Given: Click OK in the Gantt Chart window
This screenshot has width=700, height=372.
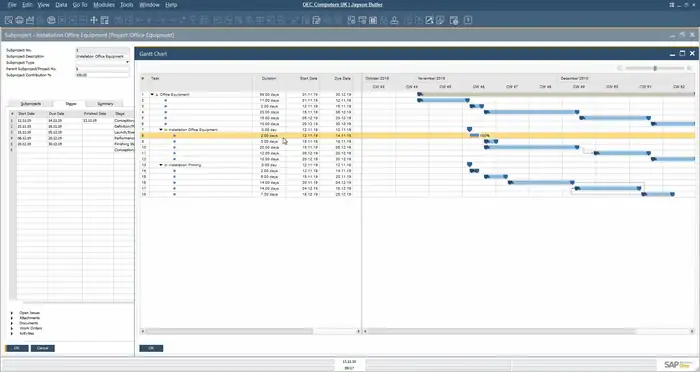Looking at the screenshot, I should [151, 348].
